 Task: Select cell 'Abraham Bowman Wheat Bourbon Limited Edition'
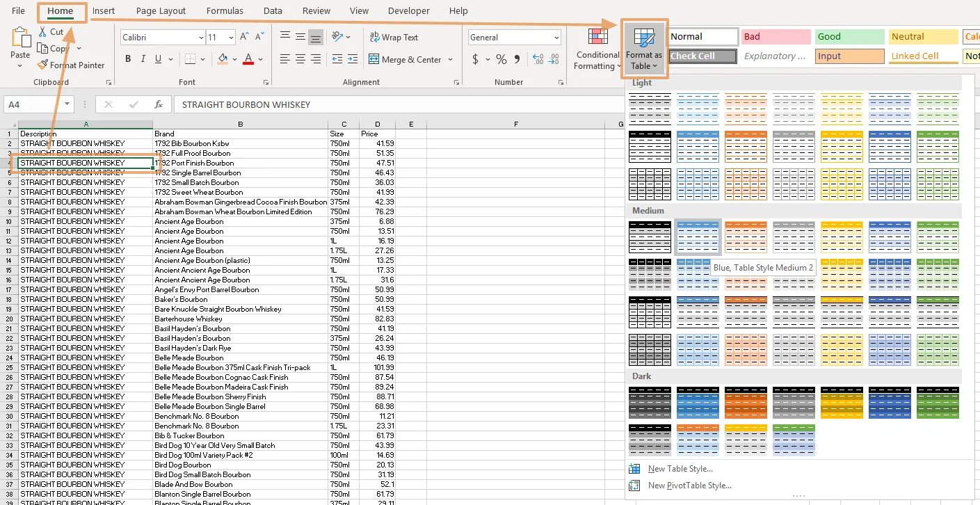[x=240, y=211]
